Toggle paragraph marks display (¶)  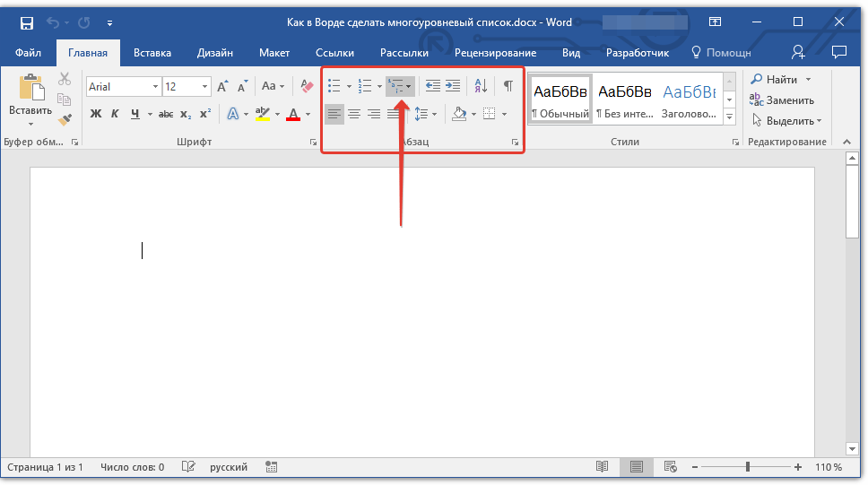pyautogui.click(x=508, y=86)
